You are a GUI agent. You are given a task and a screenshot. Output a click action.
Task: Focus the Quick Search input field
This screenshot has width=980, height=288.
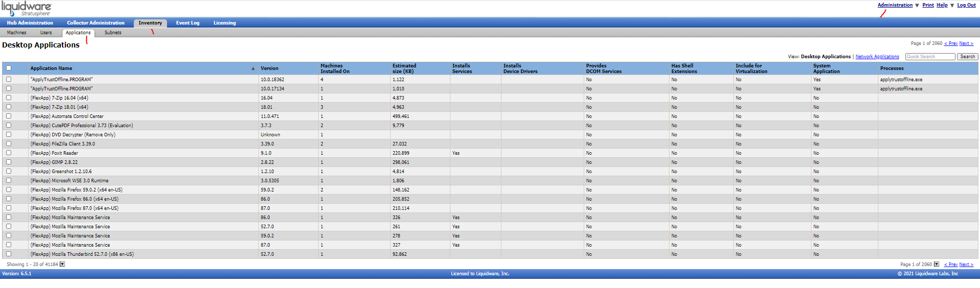coord(930,57)
